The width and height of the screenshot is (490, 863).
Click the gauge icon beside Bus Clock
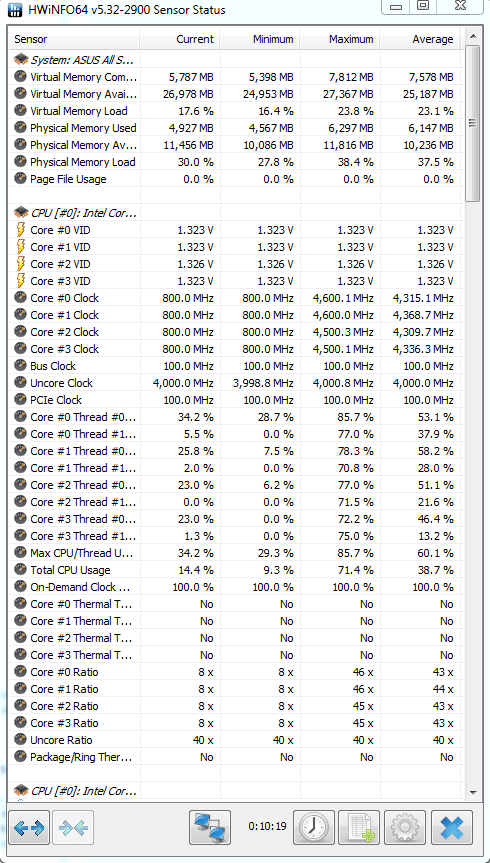[20, 366]
